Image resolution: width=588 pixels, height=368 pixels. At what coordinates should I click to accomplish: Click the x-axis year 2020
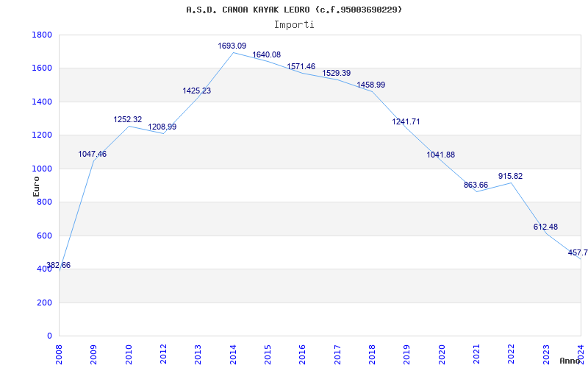[x=442, y=355]
